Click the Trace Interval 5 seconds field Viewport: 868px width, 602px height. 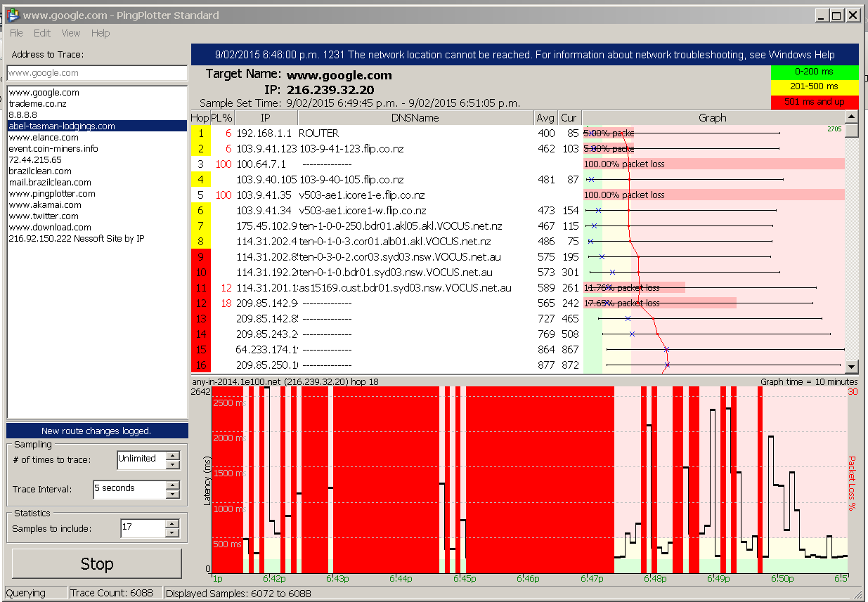129,489
